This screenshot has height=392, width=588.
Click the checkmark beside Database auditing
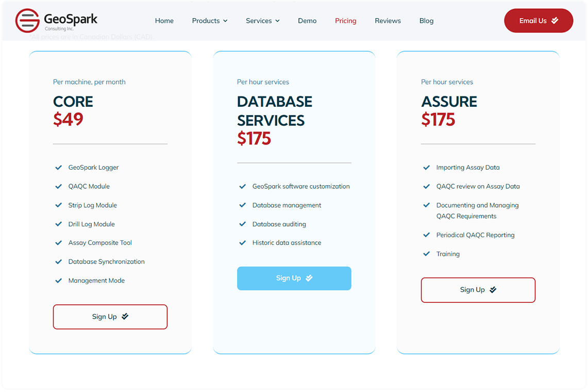(x=243, y=224)
